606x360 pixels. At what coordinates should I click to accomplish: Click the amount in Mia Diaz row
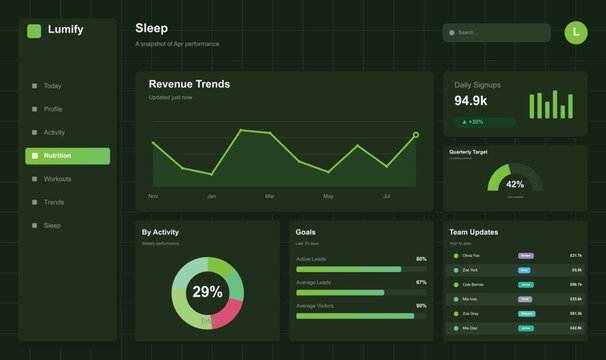coord(576,328)
